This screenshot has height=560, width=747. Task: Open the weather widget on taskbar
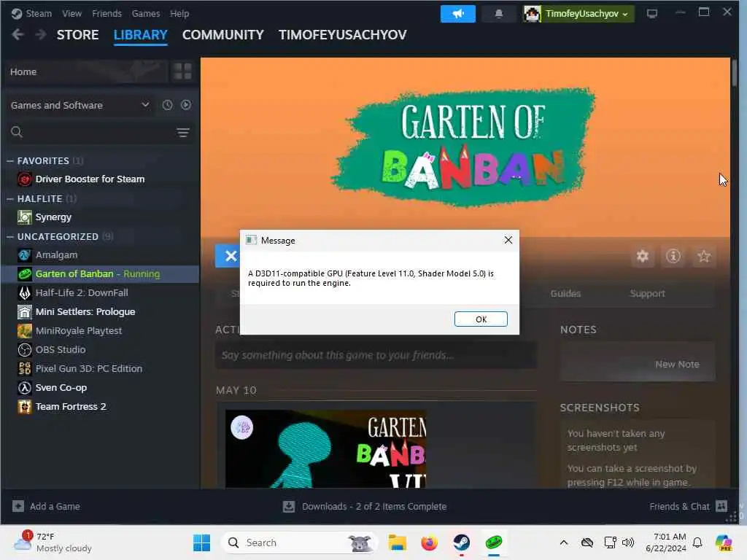point(53,542)
